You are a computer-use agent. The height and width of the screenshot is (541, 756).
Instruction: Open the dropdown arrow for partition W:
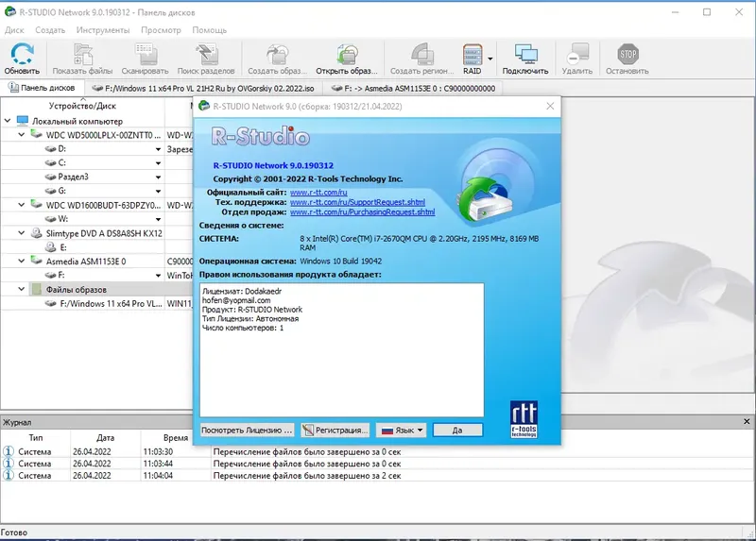click(158, 219)
